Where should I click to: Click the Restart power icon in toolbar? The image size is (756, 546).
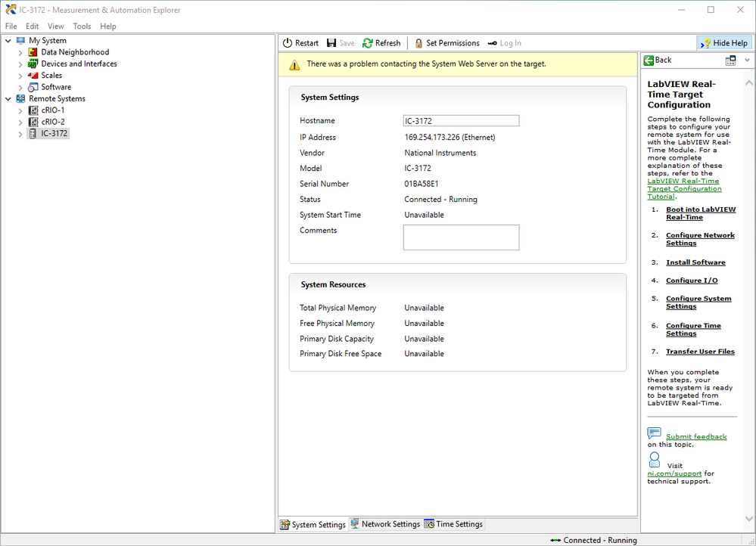pyautogui.click(x=288, y=43)
